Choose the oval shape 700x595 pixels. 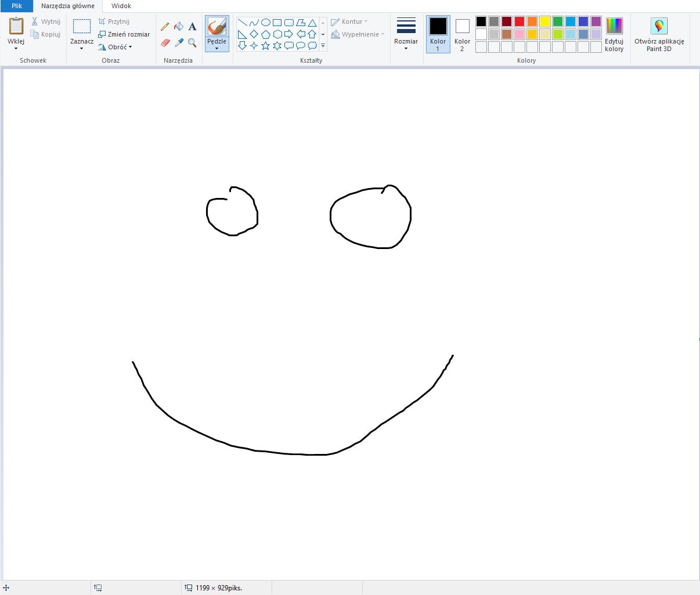click(265, 23)
